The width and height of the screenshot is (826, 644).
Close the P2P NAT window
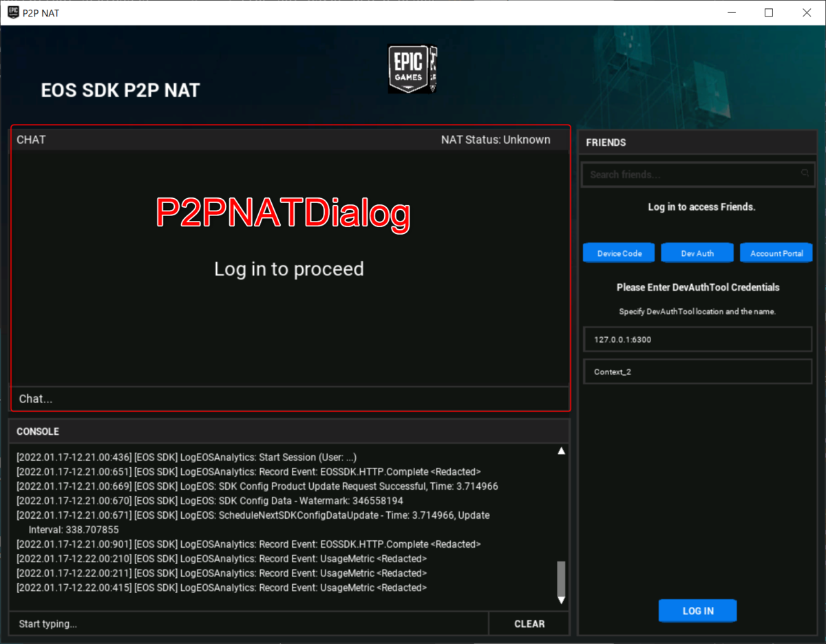tap(807, 12)
